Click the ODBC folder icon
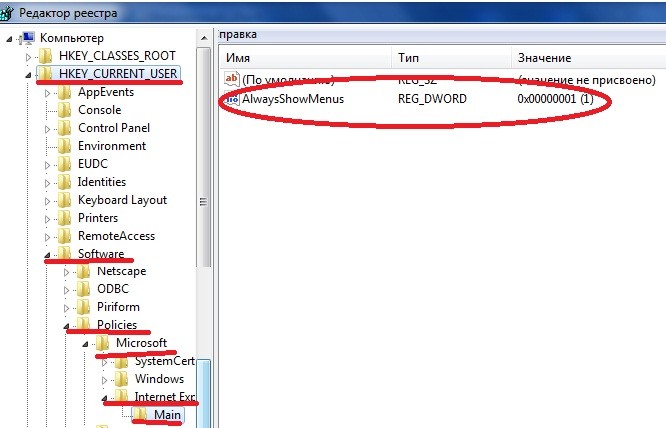The height and width of the screenshot is (428, 666). pos(84,289)
